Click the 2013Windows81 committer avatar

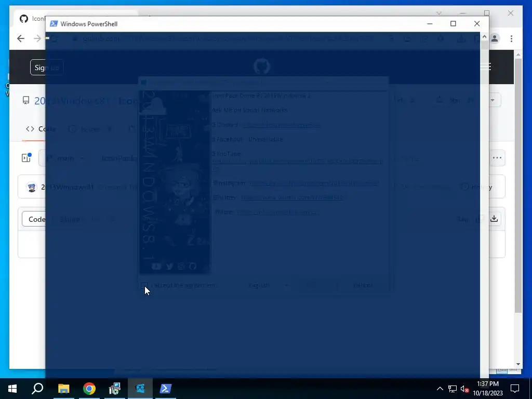click(x=32, y=187)
